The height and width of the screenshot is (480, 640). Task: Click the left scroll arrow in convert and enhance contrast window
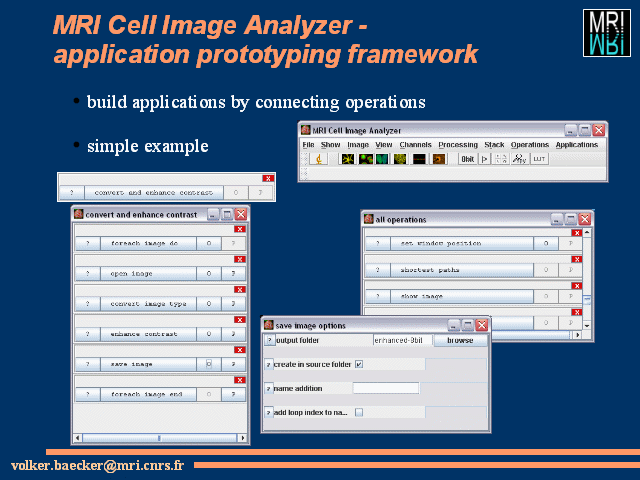point(78,438)
